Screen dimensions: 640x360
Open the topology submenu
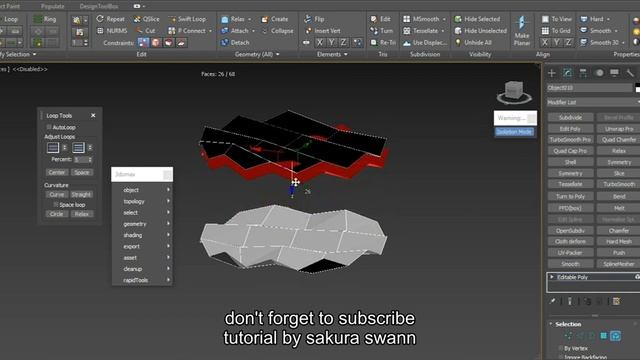142,201
